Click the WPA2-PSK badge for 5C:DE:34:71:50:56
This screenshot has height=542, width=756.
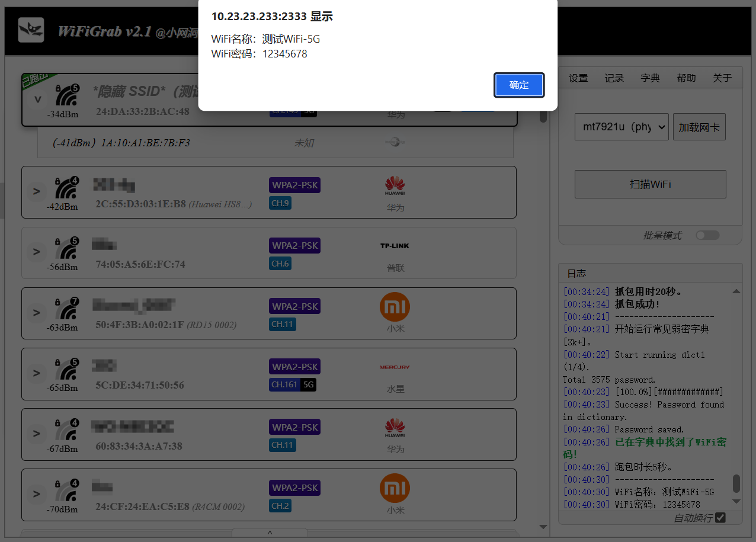tap(294, 367)
